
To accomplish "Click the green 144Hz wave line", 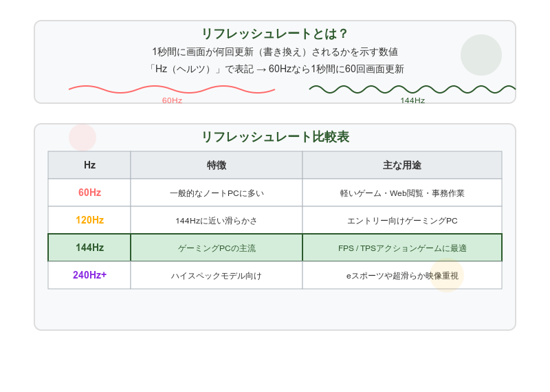I will pos(412,89).
